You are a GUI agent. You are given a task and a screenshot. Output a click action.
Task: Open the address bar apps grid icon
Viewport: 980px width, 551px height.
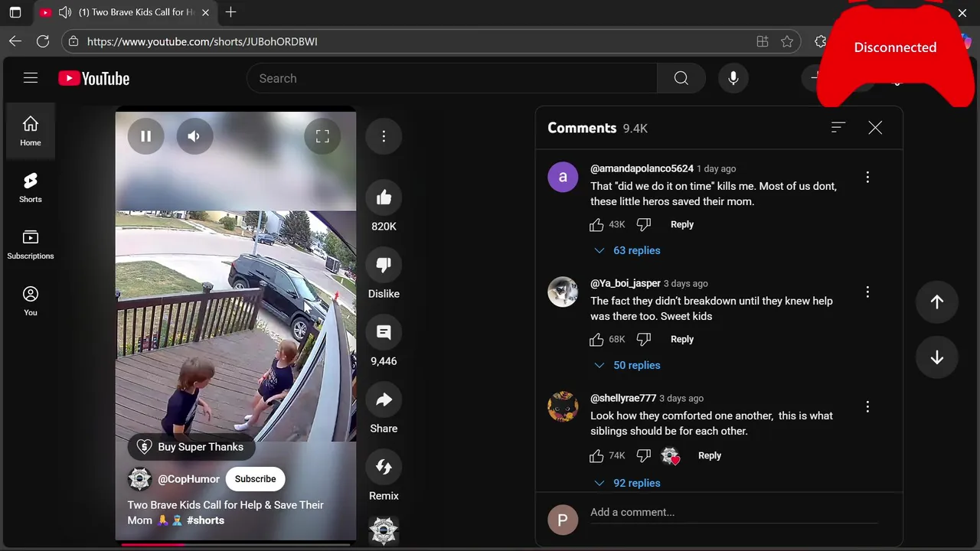tap(763, 41)
